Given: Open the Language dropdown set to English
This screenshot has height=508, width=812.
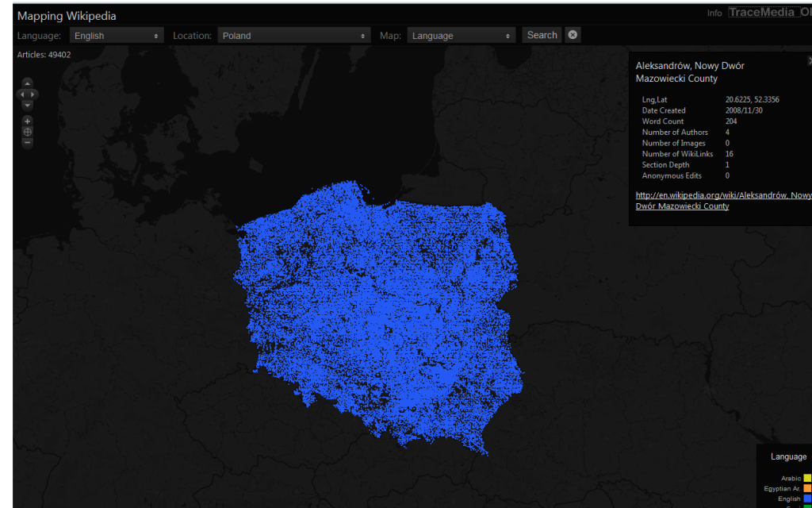Looking at the screenshot, I should click(x=117, y=36).
